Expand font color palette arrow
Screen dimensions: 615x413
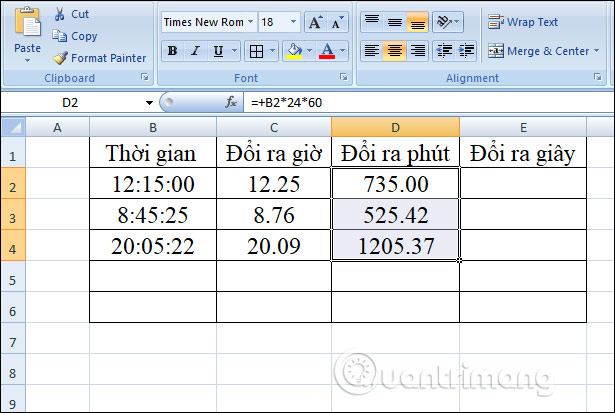pos(342,51)
